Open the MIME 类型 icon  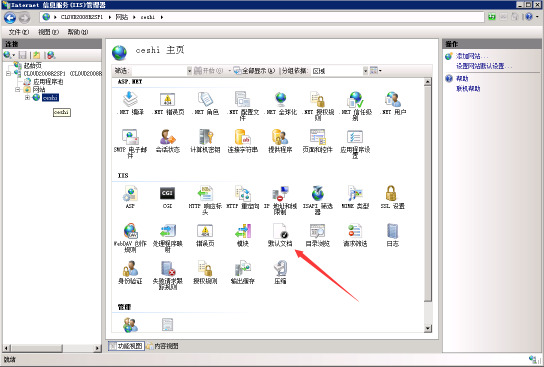pos(355,197)
